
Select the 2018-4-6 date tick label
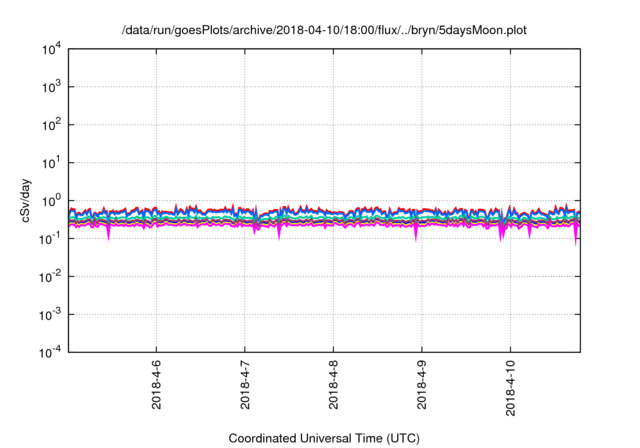pos(156,385)
